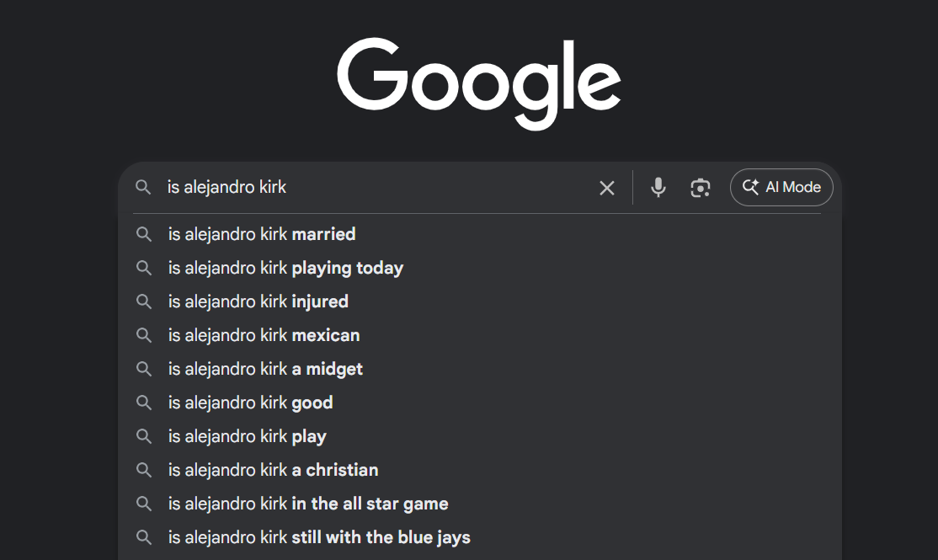The image size is (938, 560).
Task: Click magnifier icon beside 'a midget' suggestion
Action: (144, 369)
